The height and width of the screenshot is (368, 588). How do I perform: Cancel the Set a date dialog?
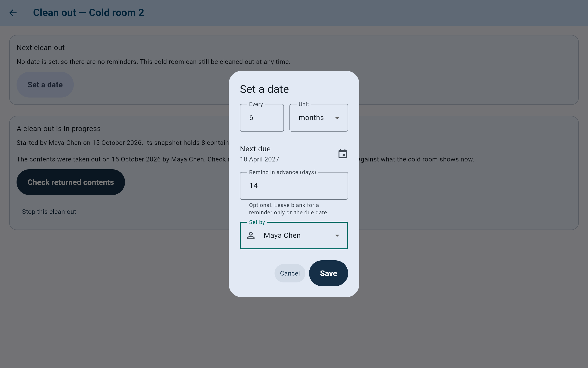(290, 273)
